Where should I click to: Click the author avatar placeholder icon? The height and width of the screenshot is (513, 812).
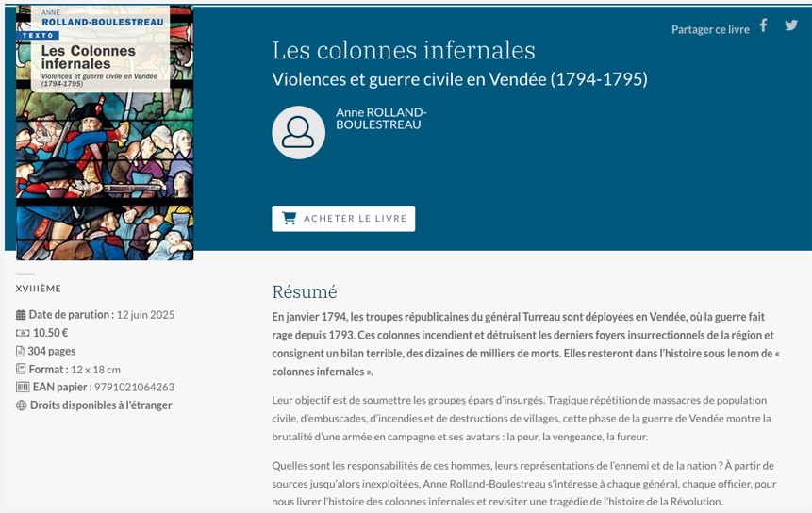click(x=298, y=132)
